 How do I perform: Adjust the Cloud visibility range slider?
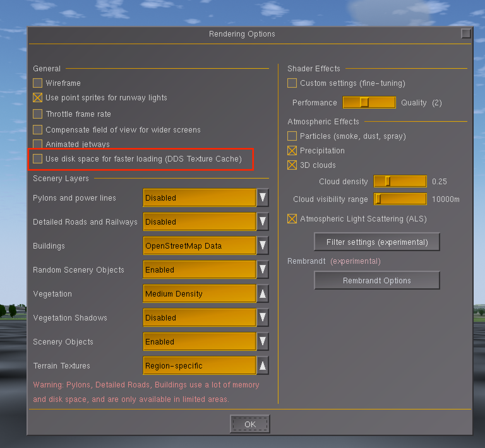coord(400,199)
